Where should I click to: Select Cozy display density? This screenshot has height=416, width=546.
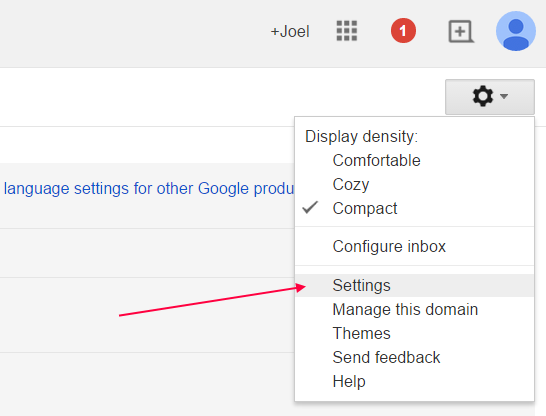[x=351, y=185]
